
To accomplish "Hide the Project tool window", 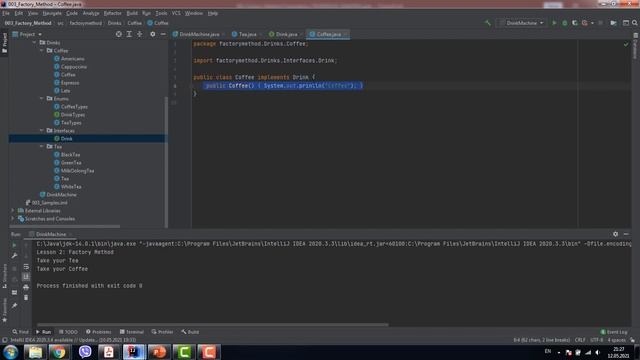I will [163, 34].
